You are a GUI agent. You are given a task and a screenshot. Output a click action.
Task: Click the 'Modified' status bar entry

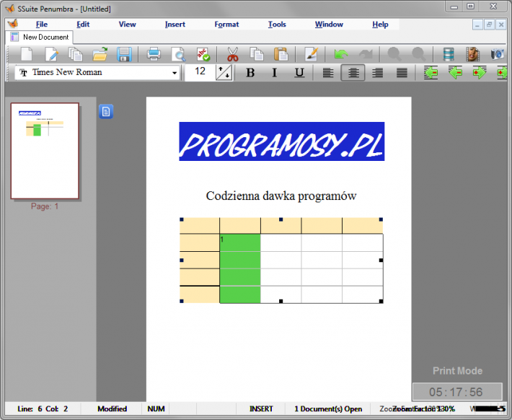pos(112,408)
